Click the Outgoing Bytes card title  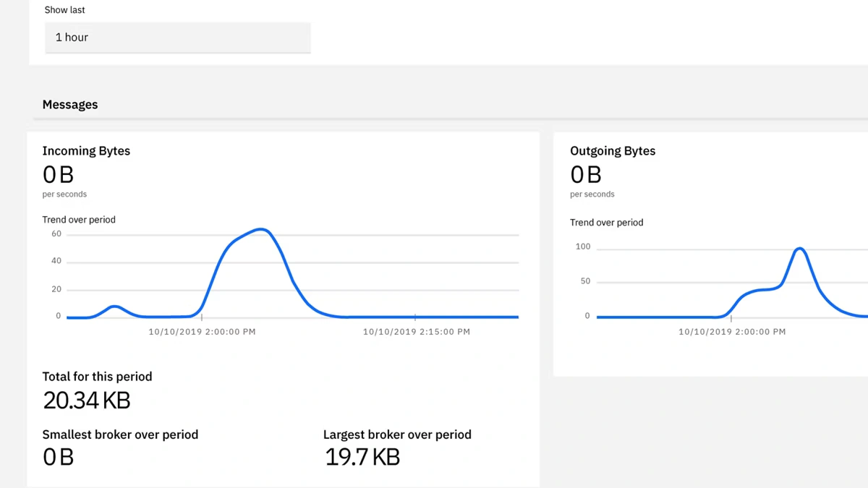tap(613, 151)
